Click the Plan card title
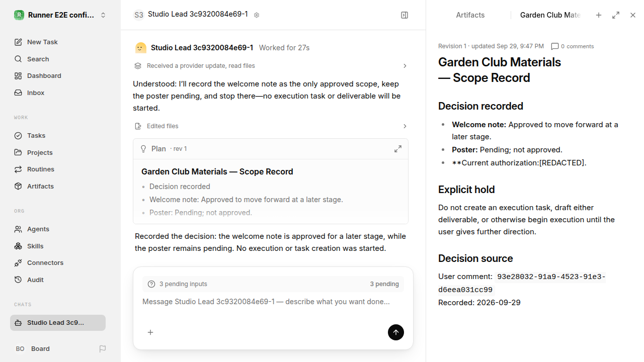The image size is (644, 362). pyautogui.click(x=217, y=171)
